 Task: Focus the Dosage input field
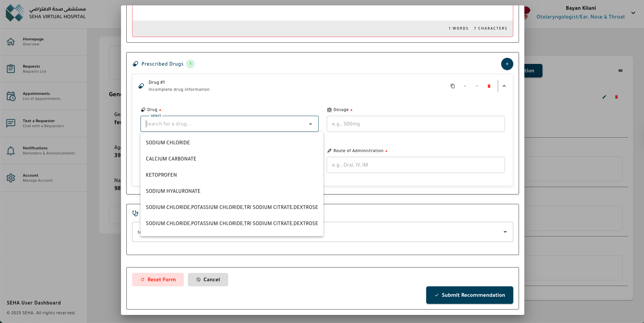click(x=415, y=124)
